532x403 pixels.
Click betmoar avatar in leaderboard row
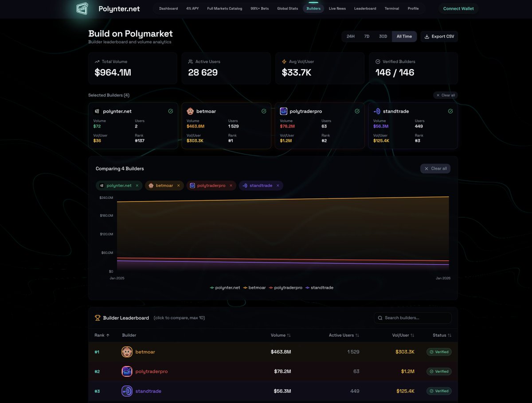tap(127, 352)
